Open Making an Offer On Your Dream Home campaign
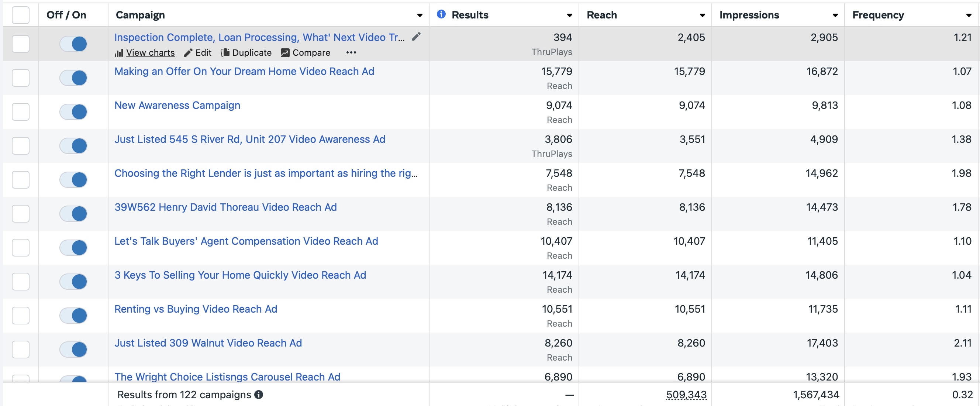The height and width of the screenshot is (406, 980). click(244, 72)
